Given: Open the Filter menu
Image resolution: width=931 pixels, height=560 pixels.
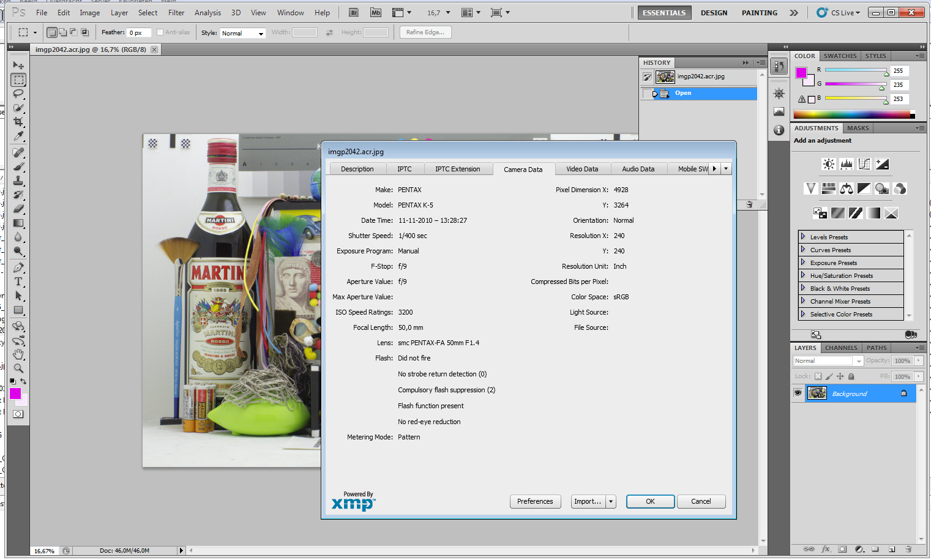Looking at the screenshot, I should click(x=176, y=13).
